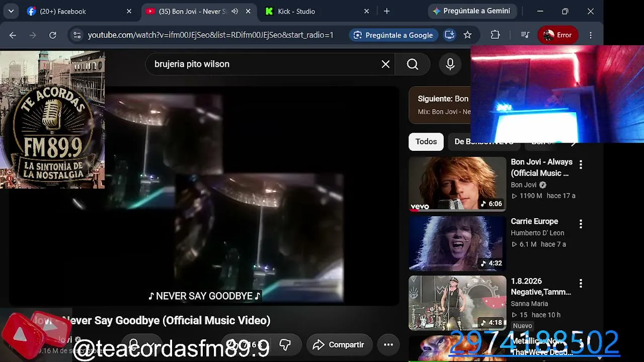
Task: Click the Sanna Maria channel name
Action: pos(529,304)
